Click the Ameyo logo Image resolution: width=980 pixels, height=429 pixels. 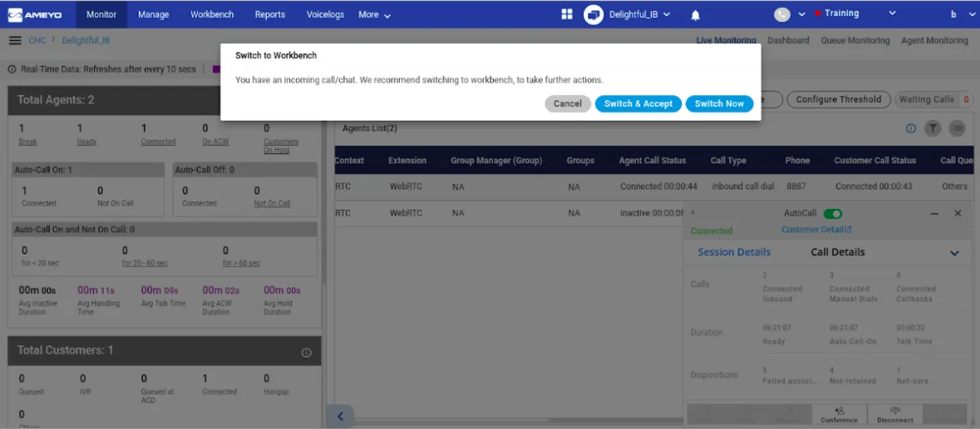(35, 15)
